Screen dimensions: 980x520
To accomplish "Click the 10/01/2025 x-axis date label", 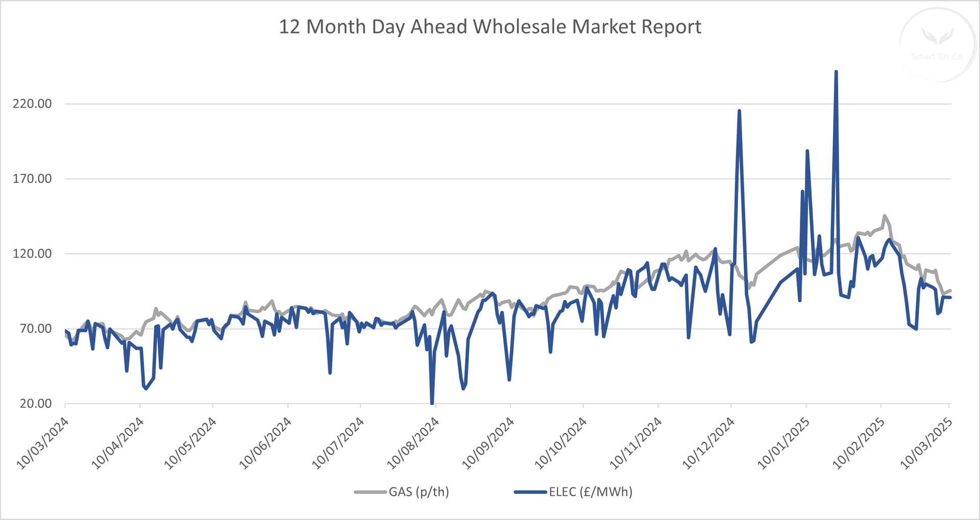I will [x=783, y=442].
